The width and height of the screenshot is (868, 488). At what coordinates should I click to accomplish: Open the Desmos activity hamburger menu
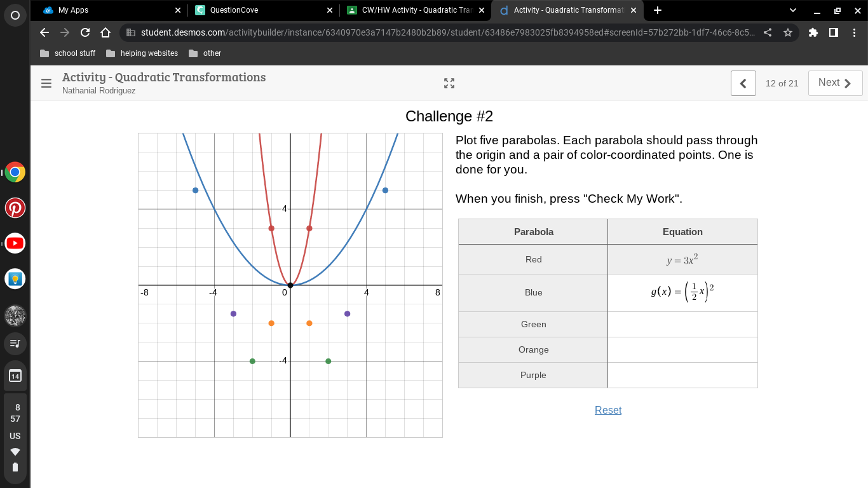[46, 83]
